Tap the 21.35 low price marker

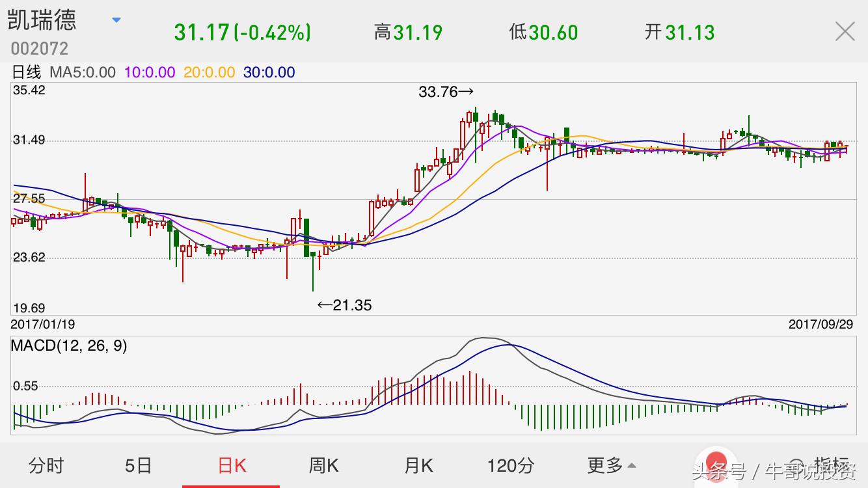(x=345, y=305)
